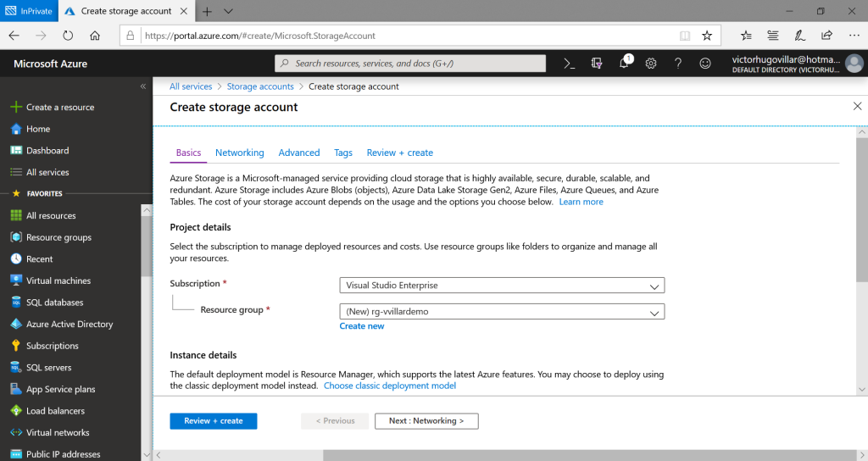
Task: Switch to the Basics tab
Action: 188,153
